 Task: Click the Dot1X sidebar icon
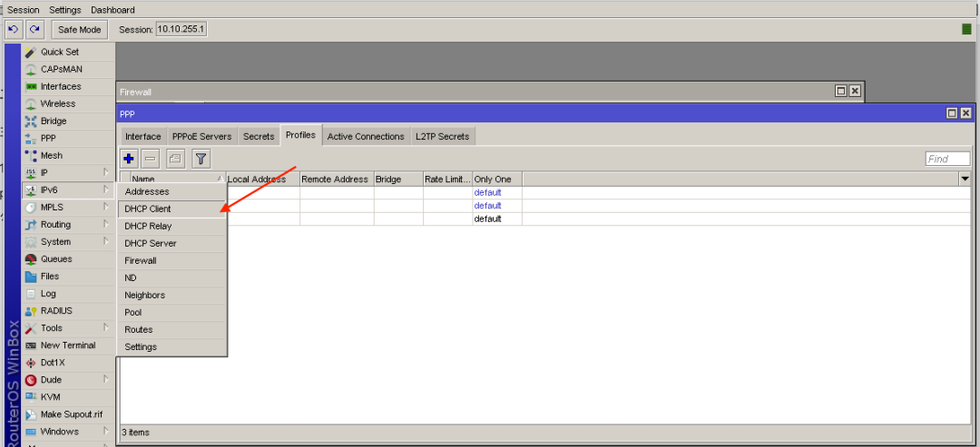31,363
